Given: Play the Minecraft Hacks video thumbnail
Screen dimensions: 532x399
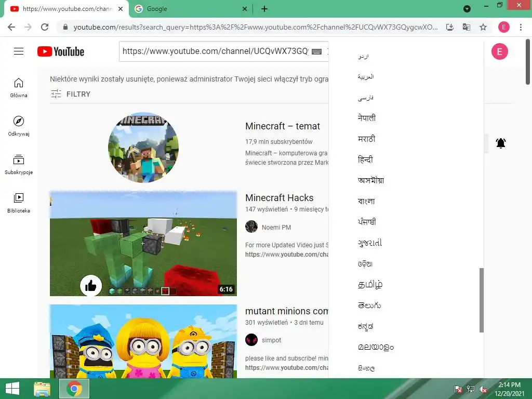Looking at the screenshot, I should tap(143, 243).
